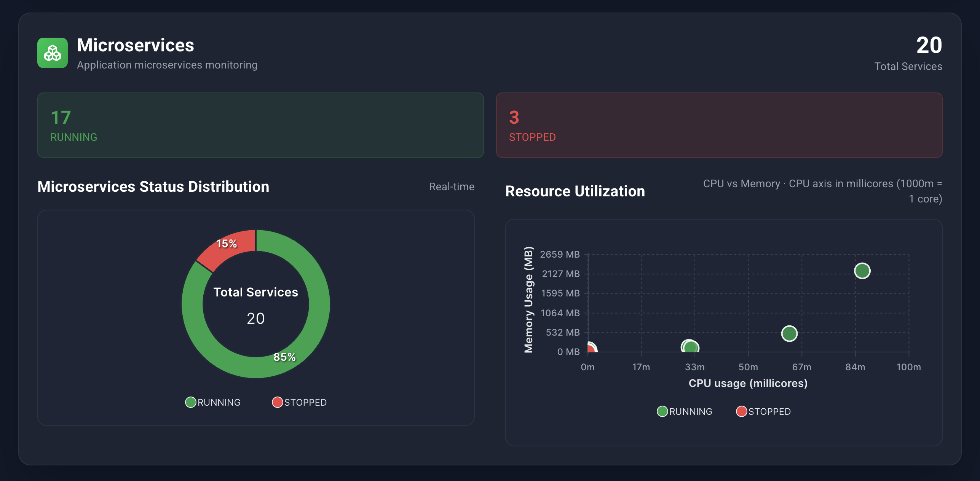Click the 50m axis tick label
Image resolution: width=980 pixels, height=481 pixels.
(748, 367)
